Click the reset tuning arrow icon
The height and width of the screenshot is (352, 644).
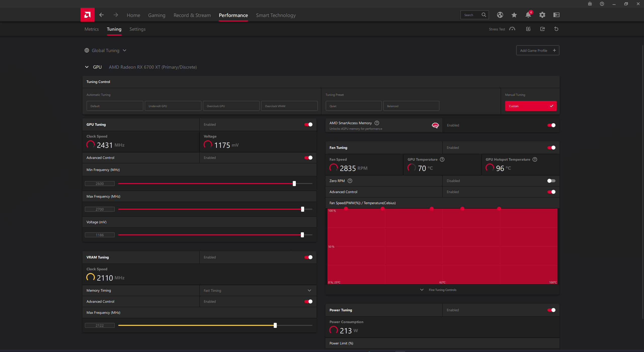pos(556,29)
